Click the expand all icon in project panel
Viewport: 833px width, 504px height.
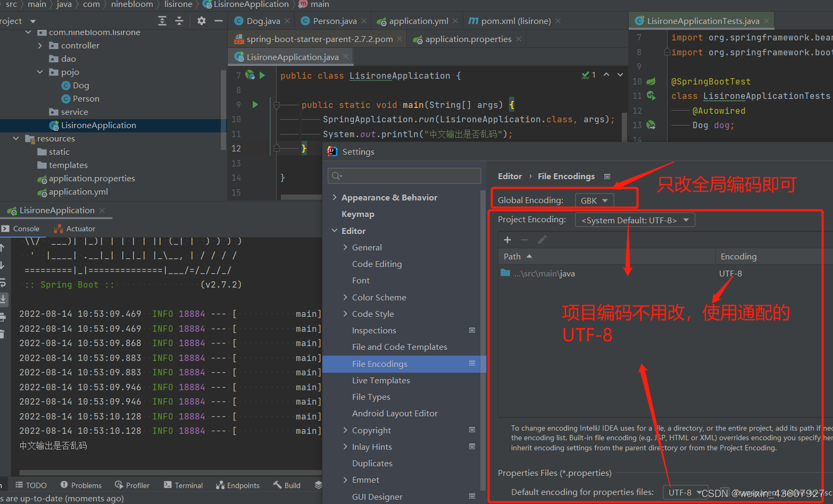pyautogui.click(x=162, y=21)
